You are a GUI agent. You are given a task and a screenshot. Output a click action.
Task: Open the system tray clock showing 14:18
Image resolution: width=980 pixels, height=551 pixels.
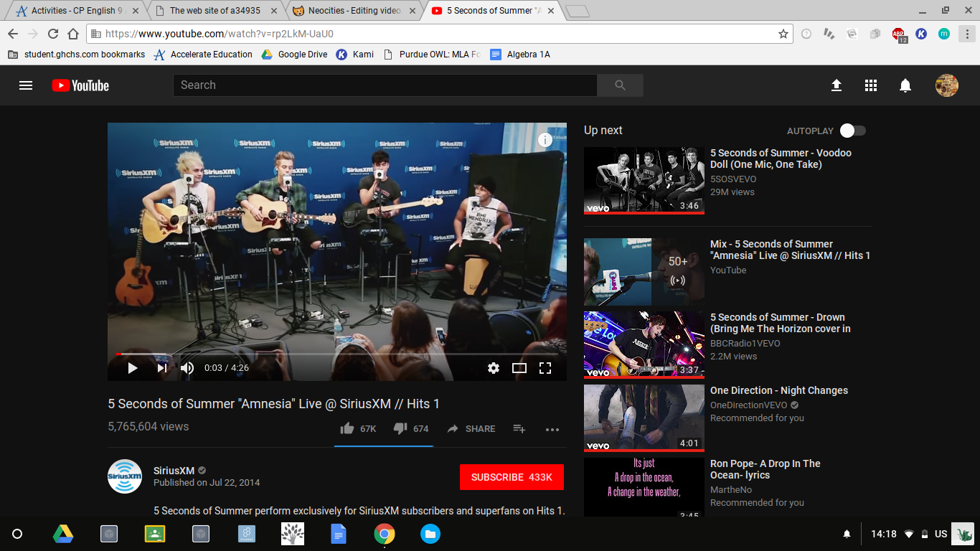click(x=884, y=534)
